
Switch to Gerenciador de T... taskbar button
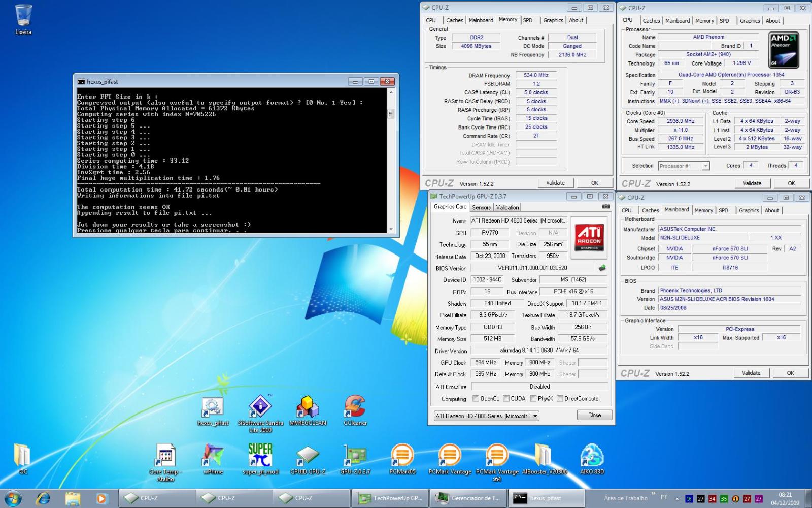point(468,498)
